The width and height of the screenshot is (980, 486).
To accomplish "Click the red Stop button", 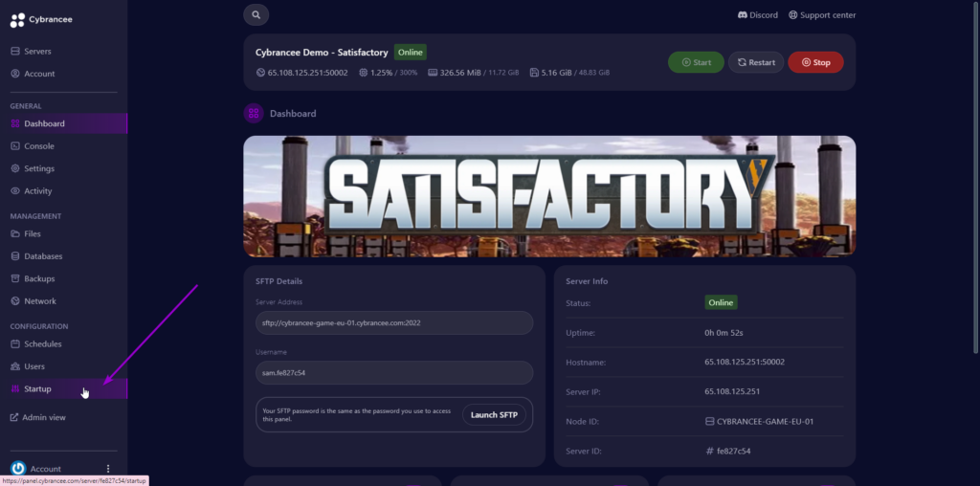I will [x=815, y=62].
